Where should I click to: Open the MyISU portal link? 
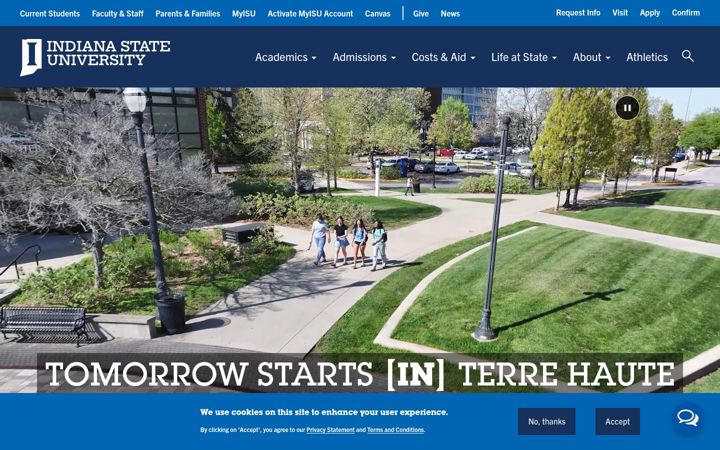(244, 14)
